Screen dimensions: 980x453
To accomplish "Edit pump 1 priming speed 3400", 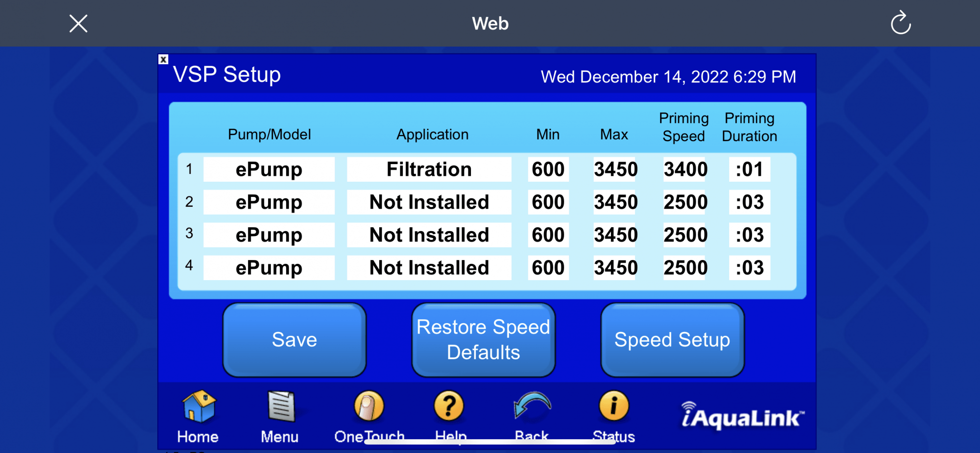I will point(686,169).
